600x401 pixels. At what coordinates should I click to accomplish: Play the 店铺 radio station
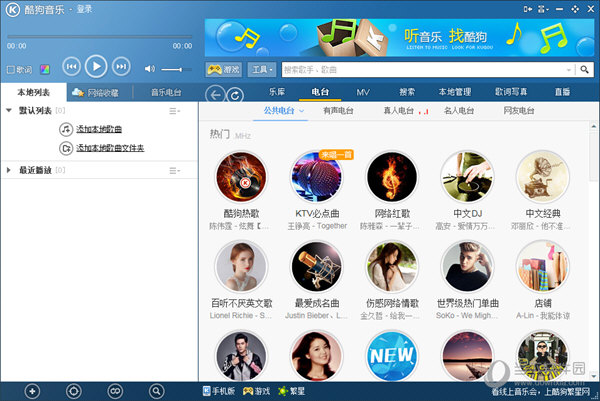coord(543,266)
